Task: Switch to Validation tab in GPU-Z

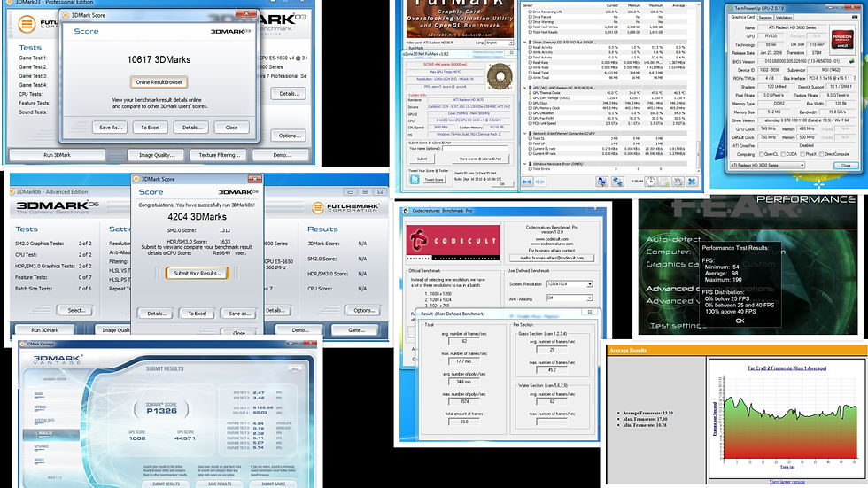Action: (x=785, y=18)
